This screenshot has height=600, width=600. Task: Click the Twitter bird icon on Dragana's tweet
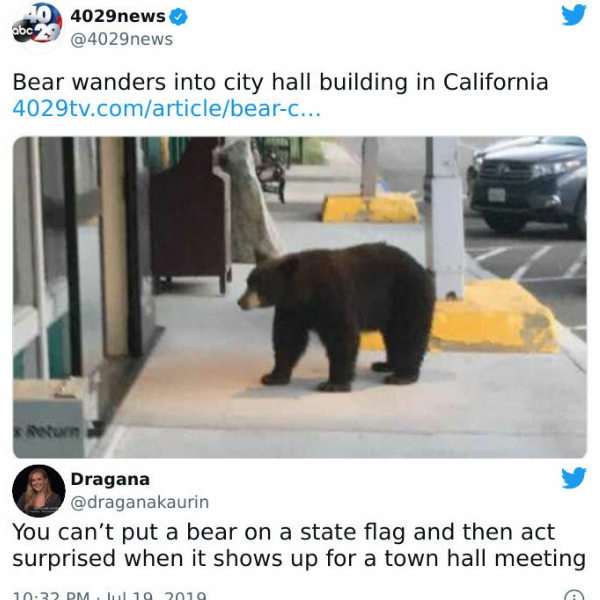click(x=574, y=478)
